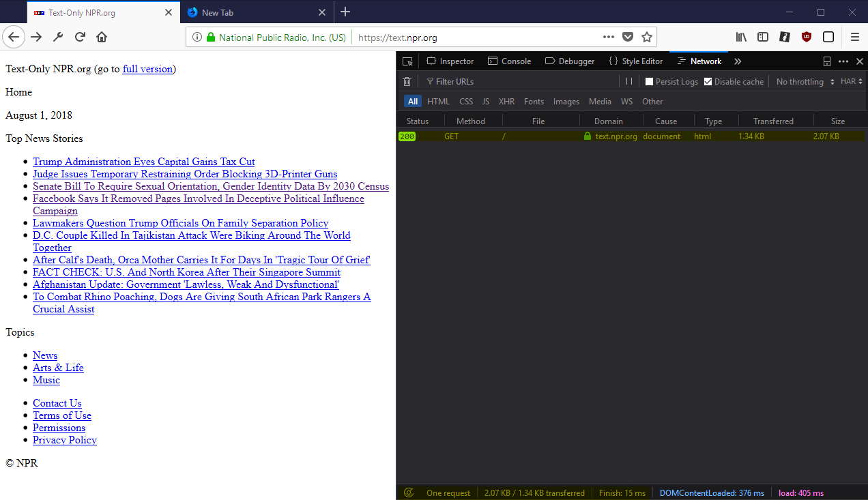
Task: Click the square container extension icon
Action: click(828, 37)
